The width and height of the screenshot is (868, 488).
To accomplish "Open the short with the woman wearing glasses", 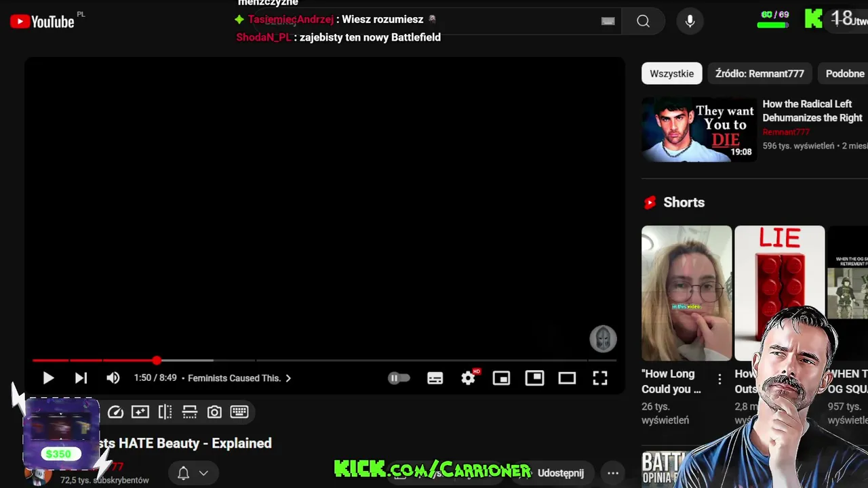I will pyautogui.click(x=686, y=293).
